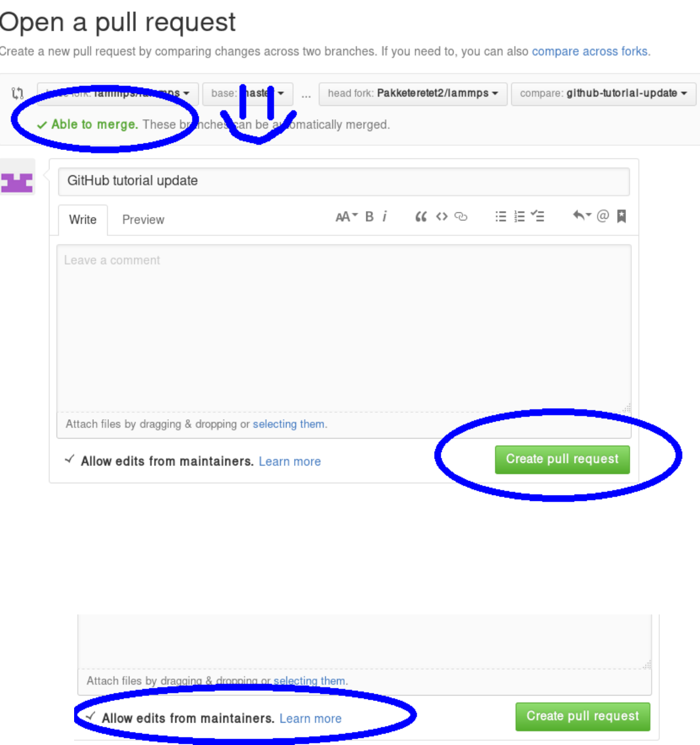Click the upper Create pull request button
The height and width of the screenshot is (745, 700).
[x=562, y=459]
